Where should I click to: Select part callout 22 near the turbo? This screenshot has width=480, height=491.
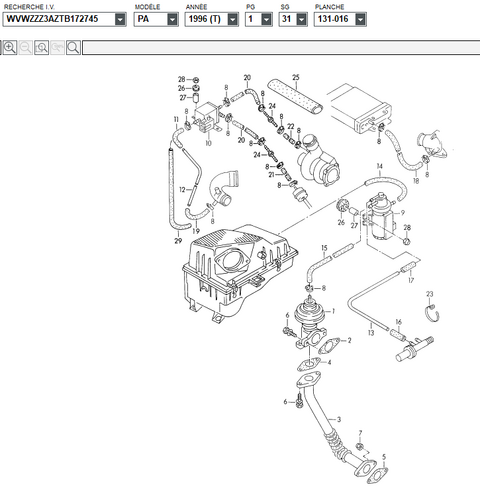(291, 127)
